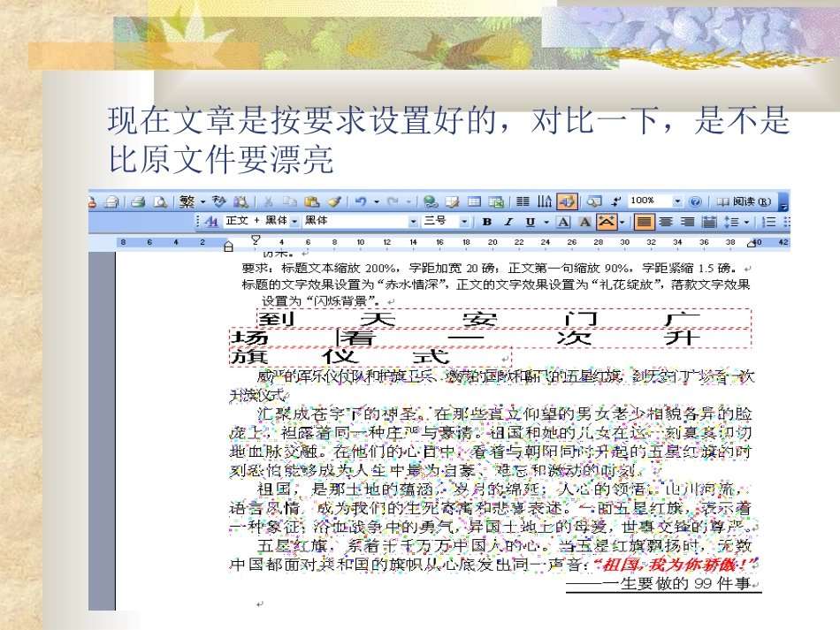Viewport: 840px width, 630px height.
Task: Insert hyperlink using globe icon
Action: [430, 201]
